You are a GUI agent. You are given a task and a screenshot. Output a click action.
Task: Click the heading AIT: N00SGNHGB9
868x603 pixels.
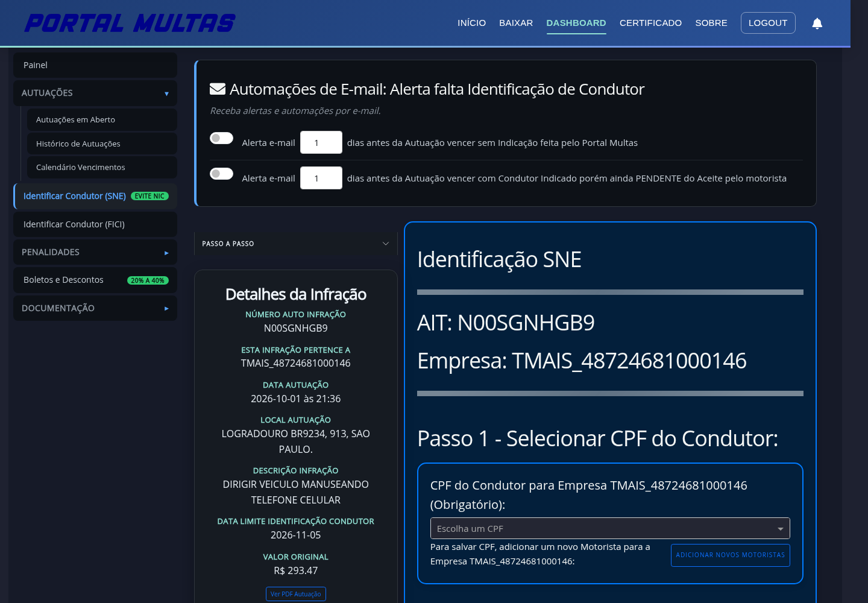point(506,323)
